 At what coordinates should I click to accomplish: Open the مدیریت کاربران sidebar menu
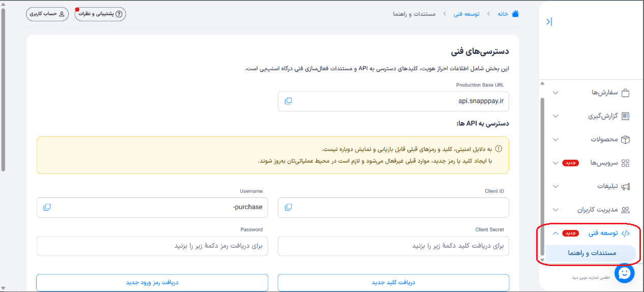coord(591,210)
